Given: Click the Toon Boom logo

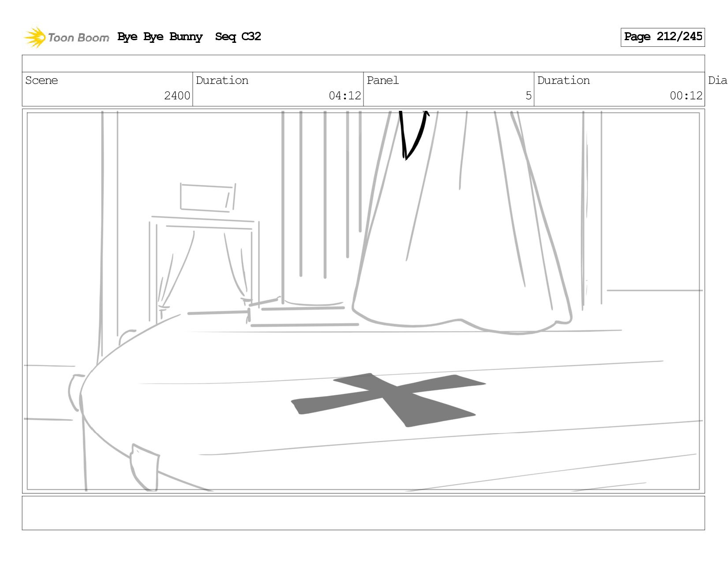Looking at the screenshot, I should (x=66, y=37).
